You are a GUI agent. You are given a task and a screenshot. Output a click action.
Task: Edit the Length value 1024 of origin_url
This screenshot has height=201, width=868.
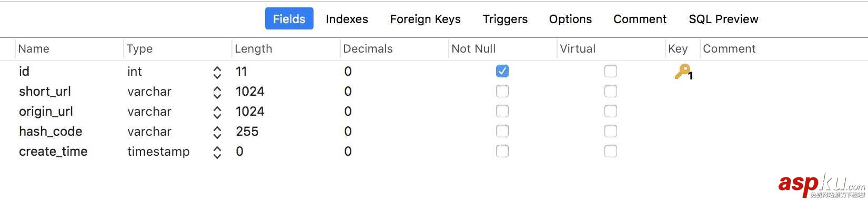[250, 112]
